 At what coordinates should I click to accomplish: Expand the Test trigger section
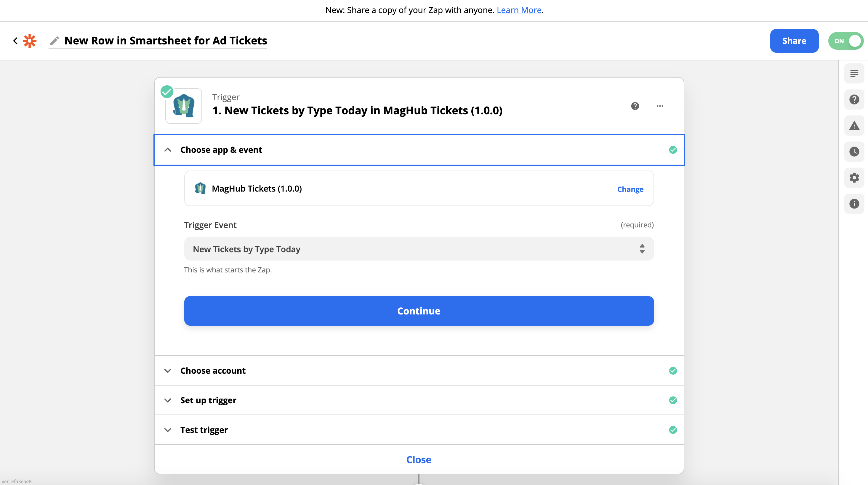419,430
